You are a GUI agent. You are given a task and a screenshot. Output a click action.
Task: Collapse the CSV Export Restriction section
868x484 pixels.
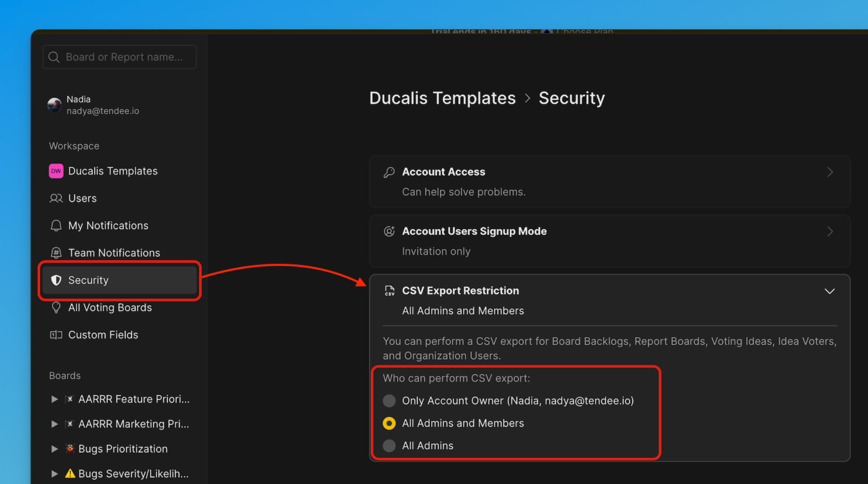[829, 291]
